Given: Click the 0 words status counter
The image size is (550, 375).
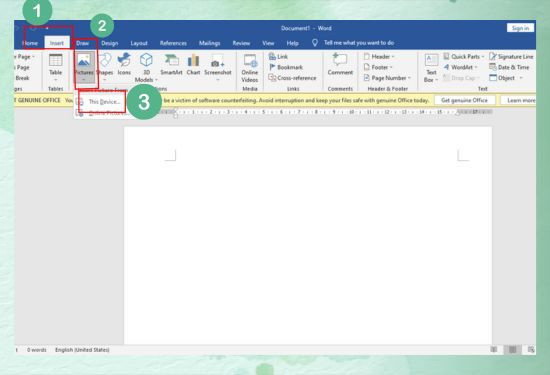Looking at the screenshot, I should pos(37,350).
